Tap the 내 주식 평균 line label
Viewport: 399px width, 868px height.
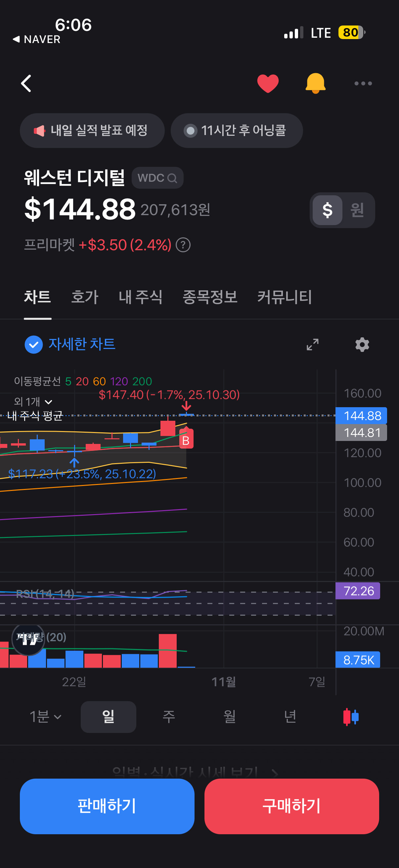click(35, 416)
